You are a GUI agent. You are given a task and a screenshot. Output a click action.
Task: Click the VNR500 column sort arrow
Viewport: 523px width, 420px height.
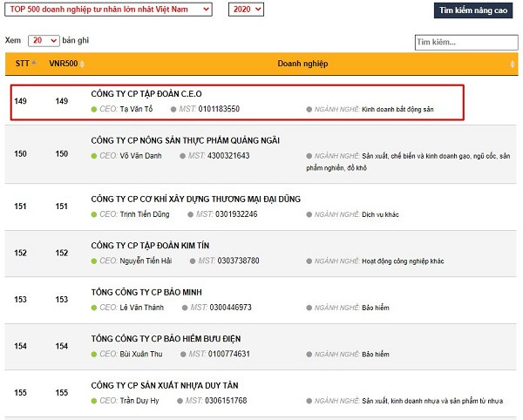(82, 64)
